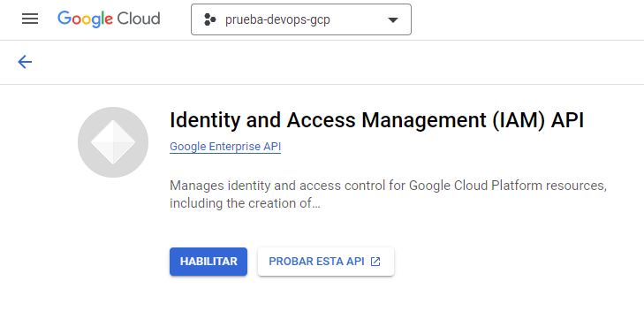Click the project hexagon-dots icon
Screen dimensions: 644x327
[x=210, y=19]
